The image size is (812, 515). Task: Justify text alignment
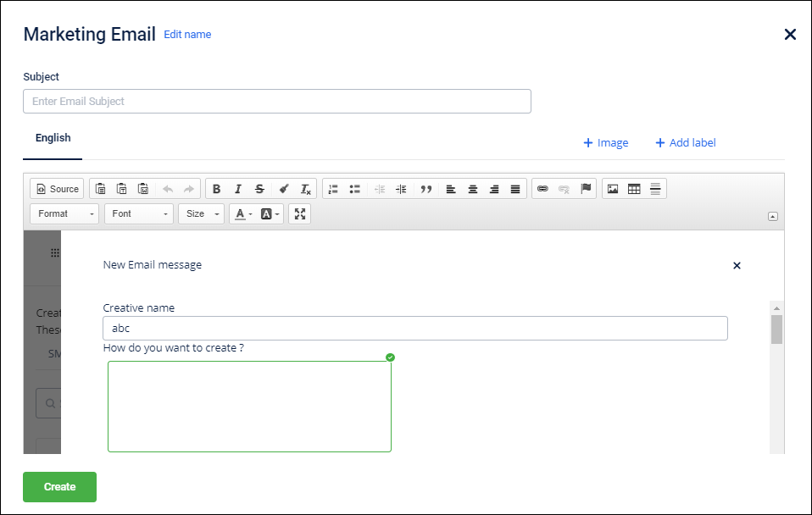[515, 189]
